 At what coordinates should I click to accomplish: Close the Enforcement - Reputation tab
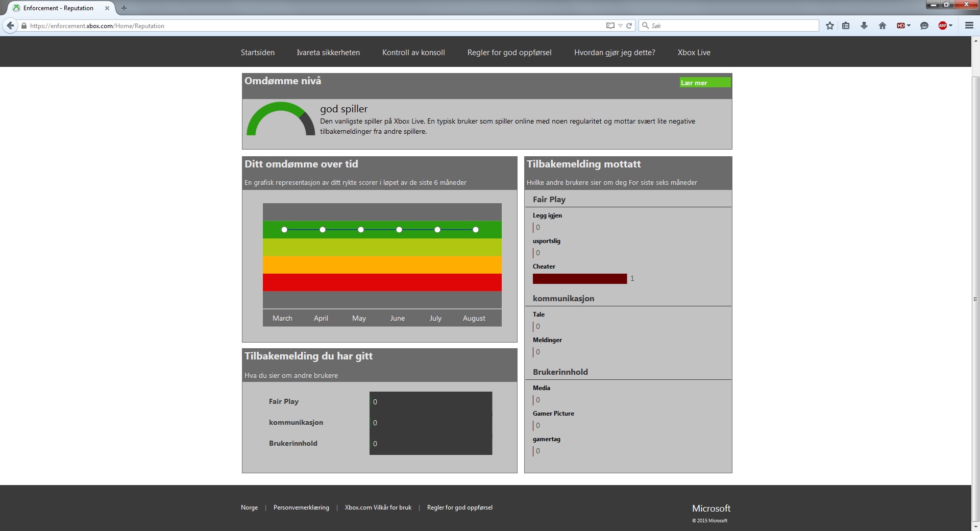pos(107,8)
